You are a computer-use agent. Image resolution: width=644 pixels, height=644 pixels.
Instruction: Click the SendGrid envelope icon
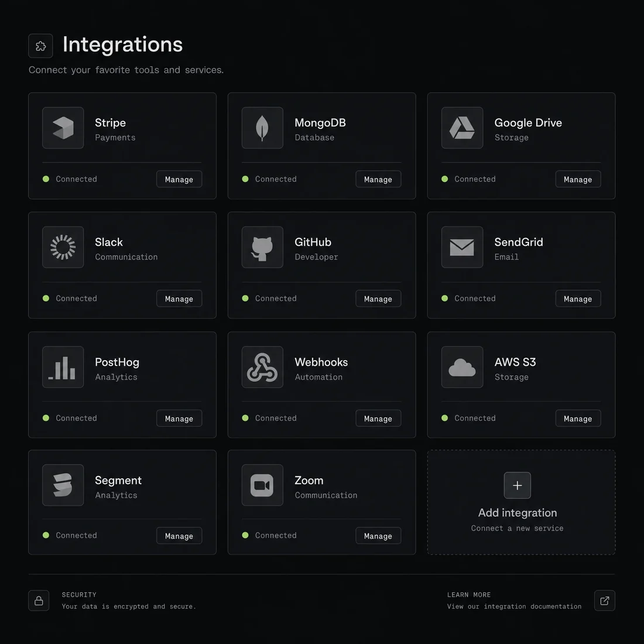(x=462, y=247)
